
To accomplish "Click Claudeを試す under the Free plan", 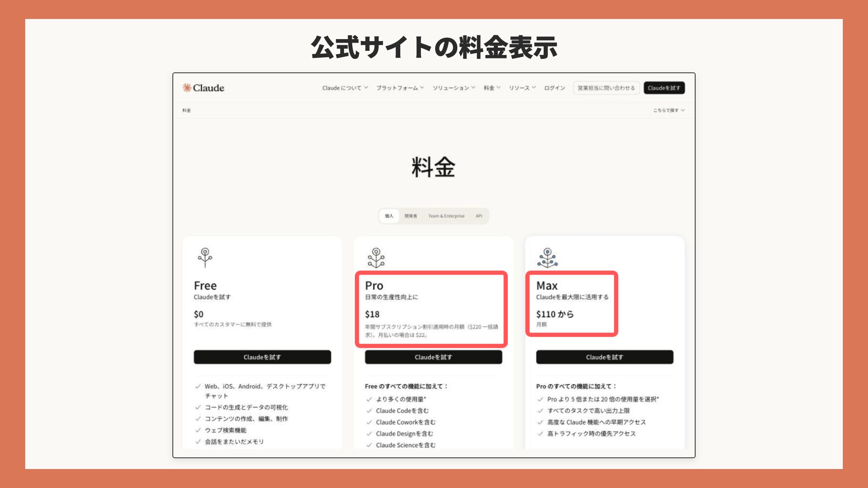I will point(262,357).
